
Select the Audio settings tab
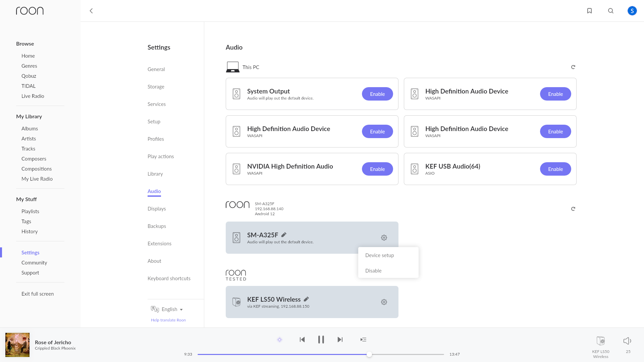point(154,191)
